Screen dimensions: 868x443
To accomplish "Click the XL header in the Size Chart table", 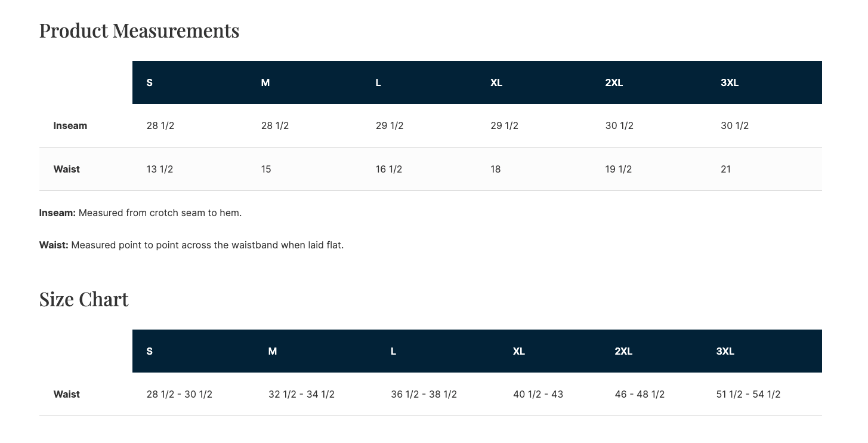I will pos(519,351).
